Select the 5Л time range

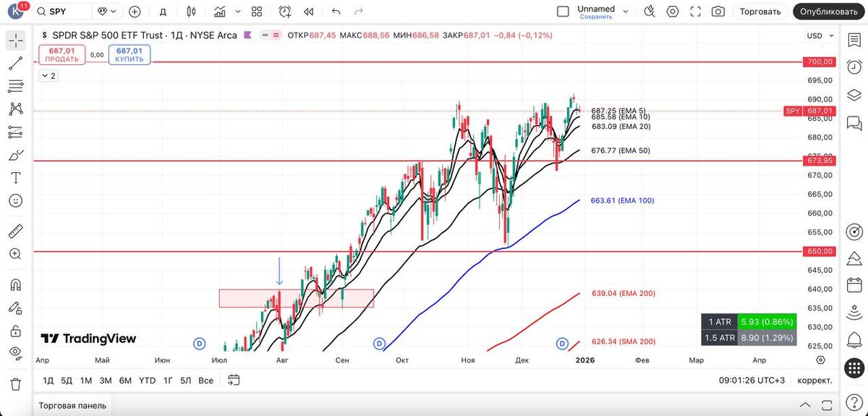click(186, 380)
